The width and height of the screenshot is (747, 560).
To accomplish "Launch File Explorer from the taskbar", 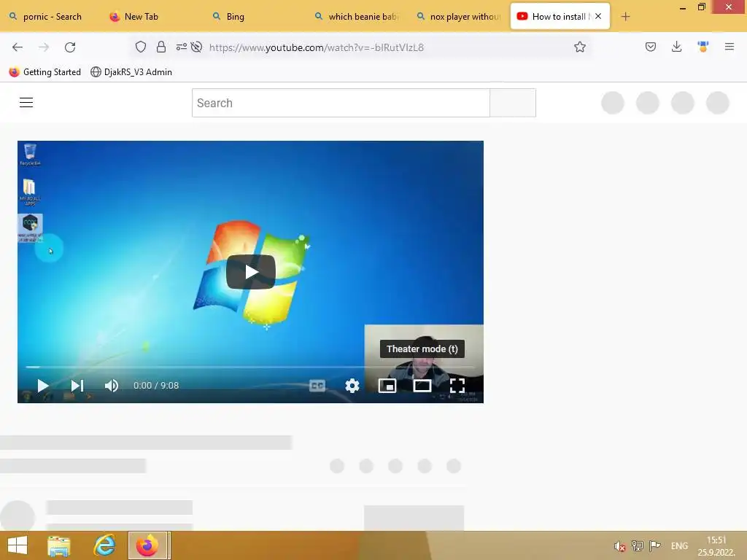I will tap(59, 545).
